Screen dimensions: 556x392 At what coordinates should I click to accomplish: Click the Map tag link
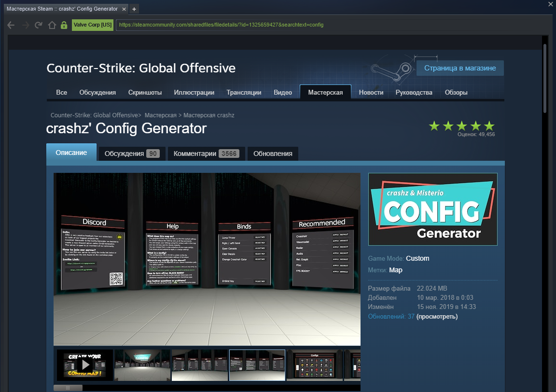[x=396, y=270]
